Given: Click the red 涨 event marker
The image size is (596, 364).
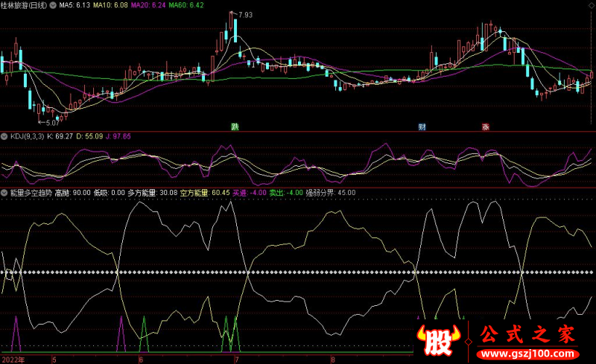Looking at the screenshot, I should [486, 127].
